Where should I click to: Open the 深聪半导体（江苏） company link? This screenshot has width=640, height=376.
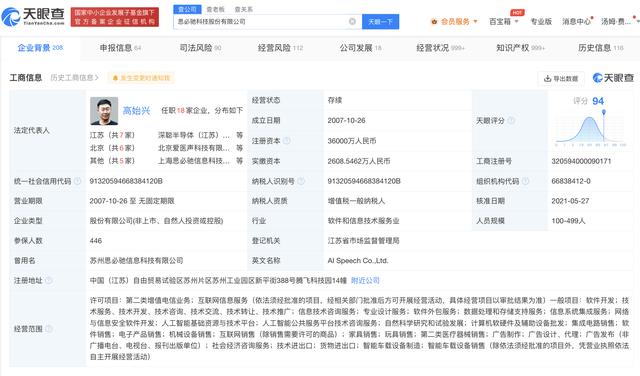point(194,135)
